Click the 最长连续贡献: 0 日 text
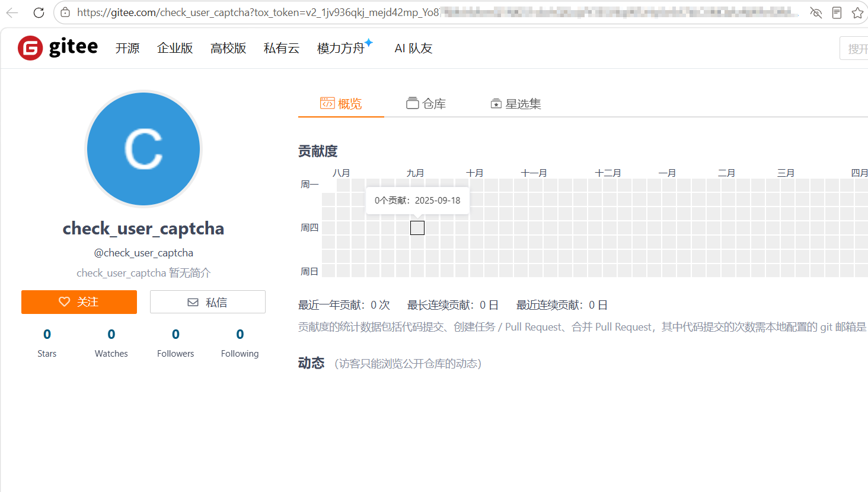Image resolution: width=868 pixels, height=492 pixels. coord(453,305)
